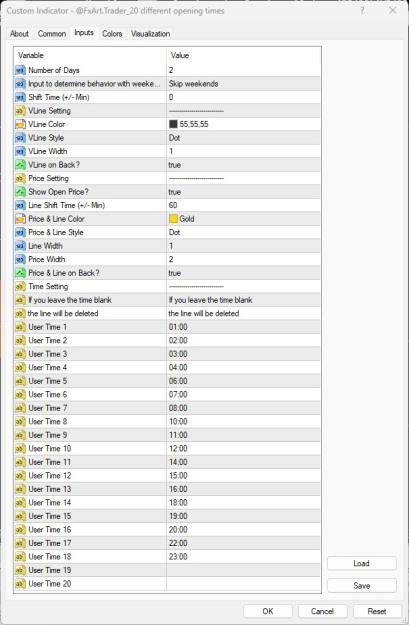Viewport: 409px width, 625px height.
Task: Click the empty User Time 19 value field
Action: point(243,570)
